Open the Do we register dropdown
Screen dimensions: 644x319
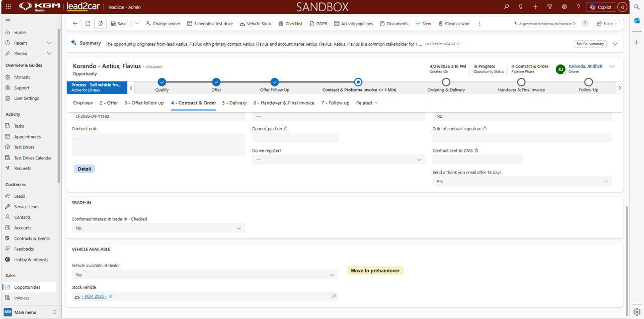click(338, 159)
